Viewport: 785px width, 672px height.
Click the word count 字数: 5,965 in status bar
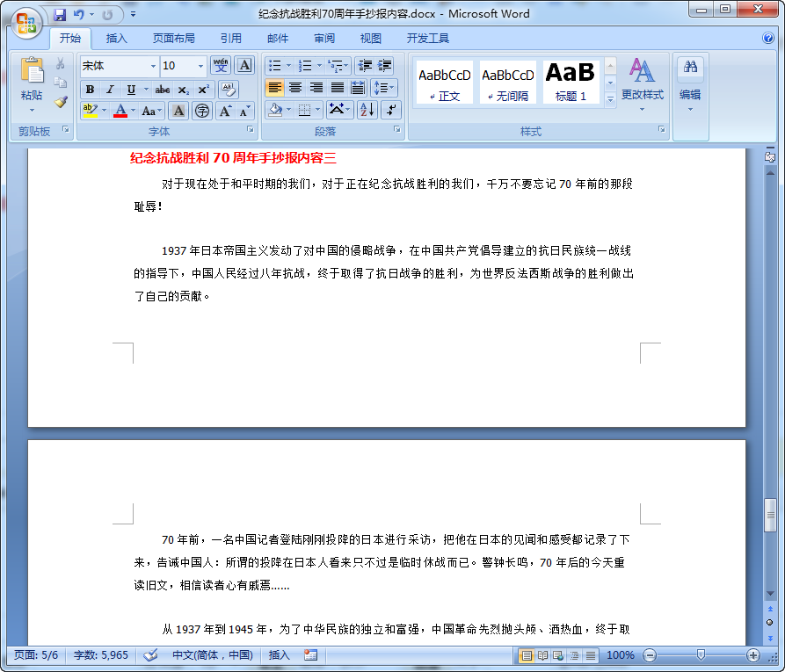pos(100,654)
